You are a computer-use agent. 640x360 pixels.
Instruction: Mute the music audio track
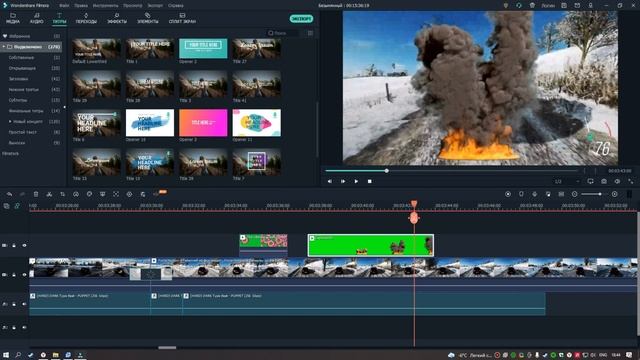(x=24, y=304)
